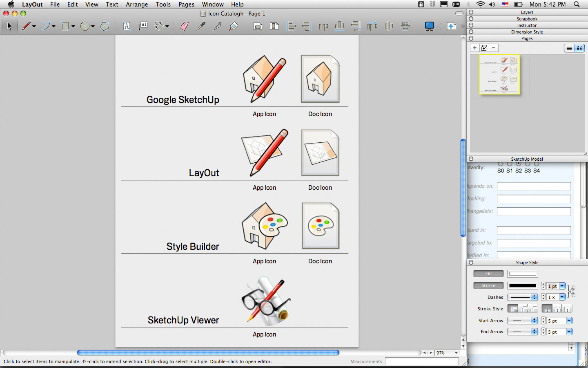
Task: Open the Edit menu
Action: point(73,4)
